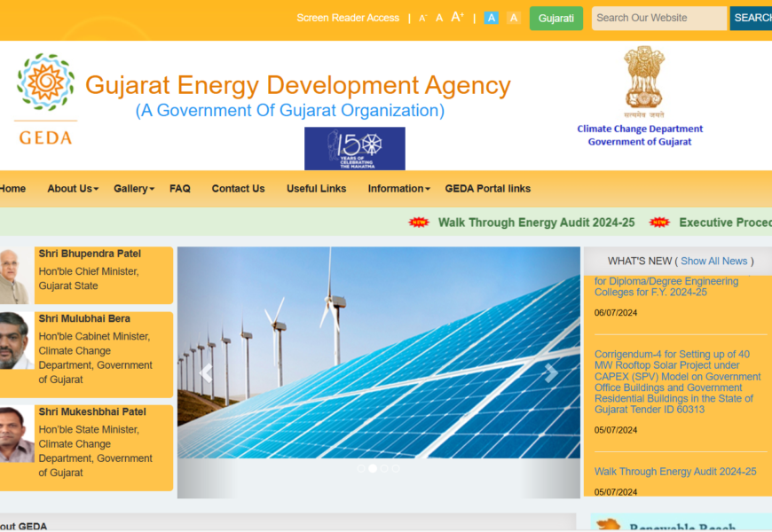Viewport: 772px width, 532px height.
Task: Open the Show All News link
Action: (x=713, y=261)
